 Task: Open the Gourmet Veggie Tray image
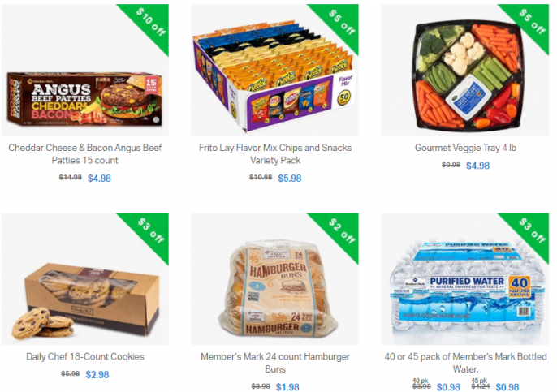click(x=465, y=70)
